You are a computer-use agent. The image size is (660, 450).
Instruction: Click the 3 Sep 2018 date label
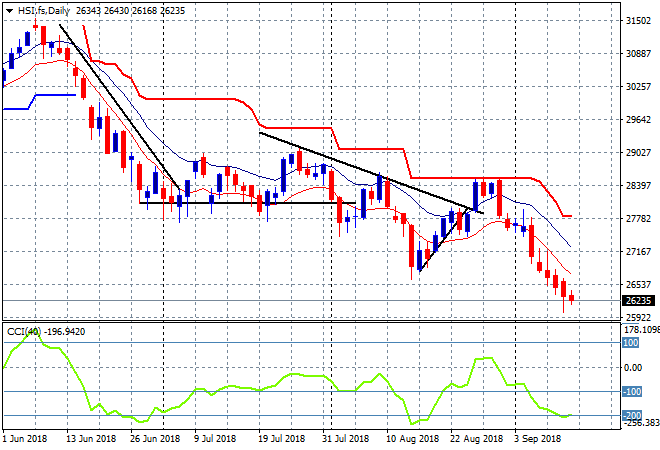point(537,439)
